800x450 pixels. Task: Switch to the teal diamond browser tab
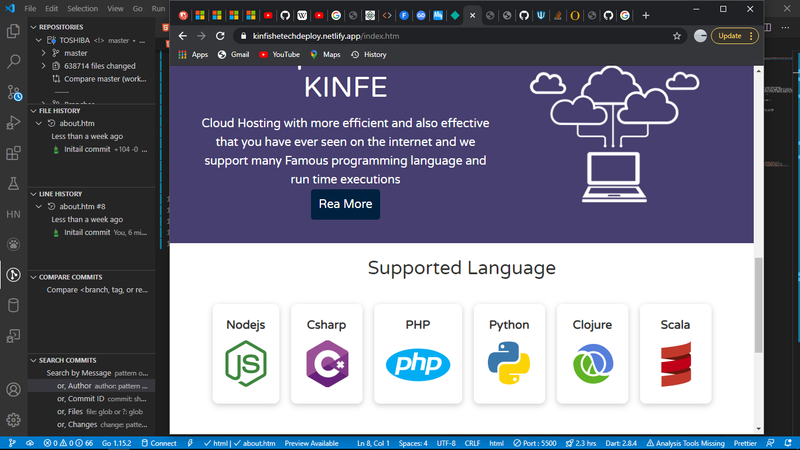455,15
